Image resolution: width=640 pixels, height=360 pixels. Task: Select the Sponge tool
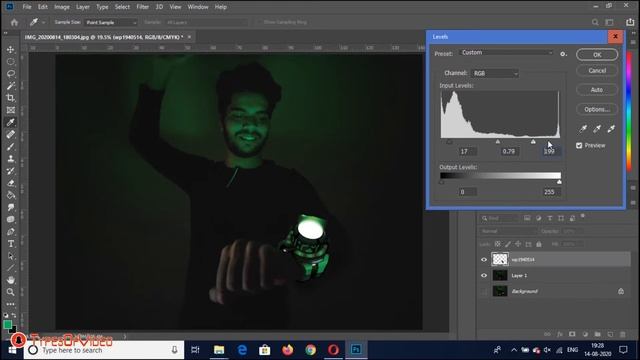[11, 219]
